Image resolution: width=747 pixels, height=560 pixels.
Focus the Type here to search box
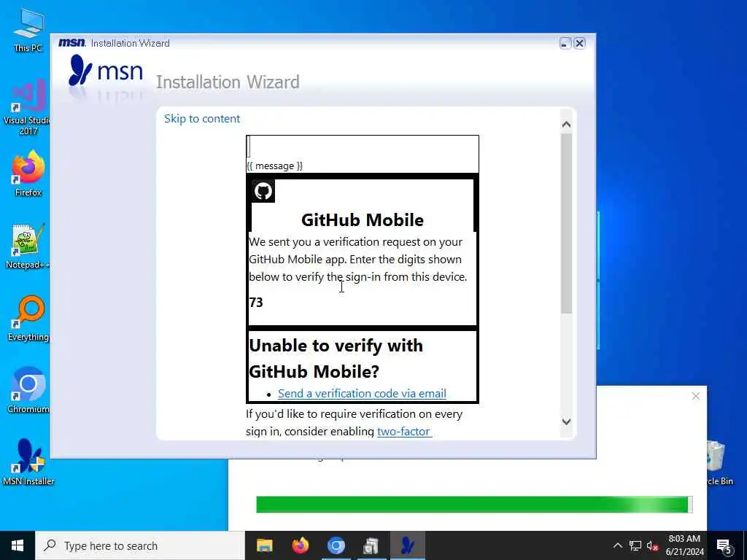140,545
